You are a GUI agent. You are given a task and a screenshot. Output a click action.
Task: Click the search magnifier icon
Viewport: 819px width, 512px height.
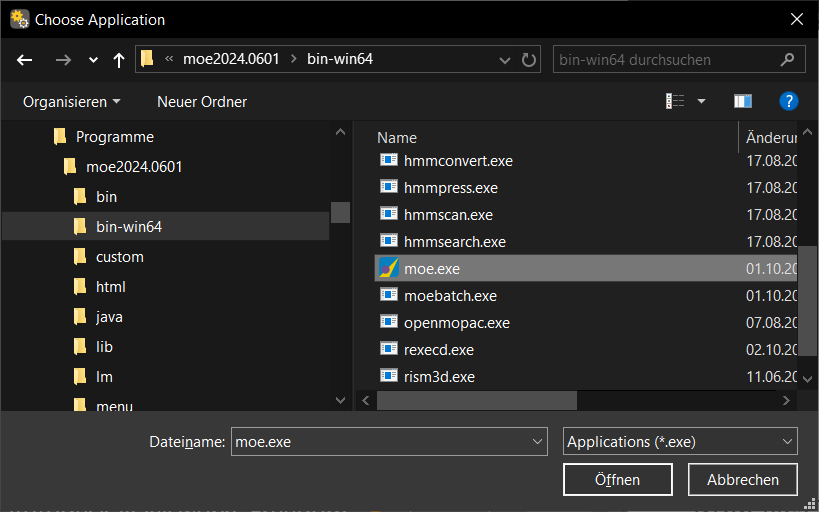click(x=788, y=60)
